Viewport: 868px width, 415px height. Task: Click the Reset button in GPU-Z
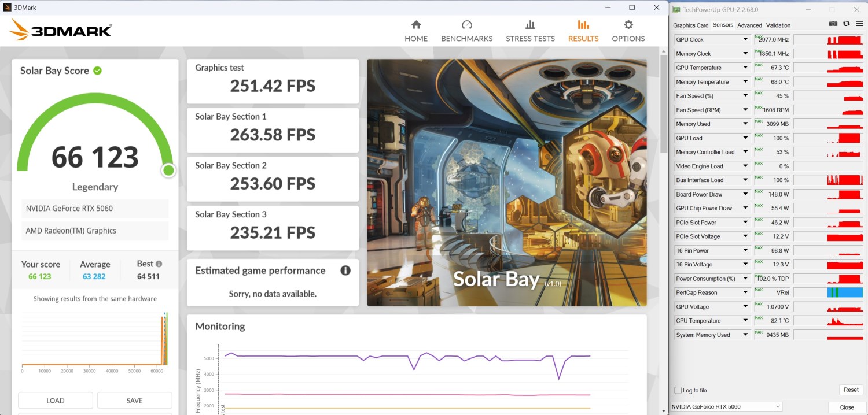[x=851, y=390]
